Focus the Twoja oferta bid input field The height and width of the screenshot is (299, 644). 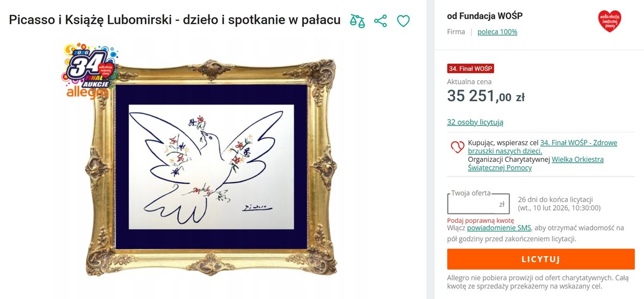tap(472, 204)
